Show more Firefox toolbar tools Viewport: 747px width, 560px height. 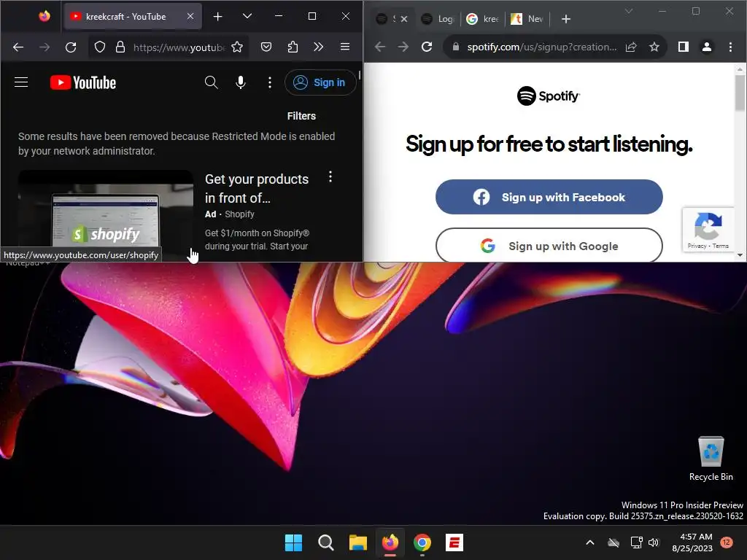pyautogui.click(x=319, y=47)
